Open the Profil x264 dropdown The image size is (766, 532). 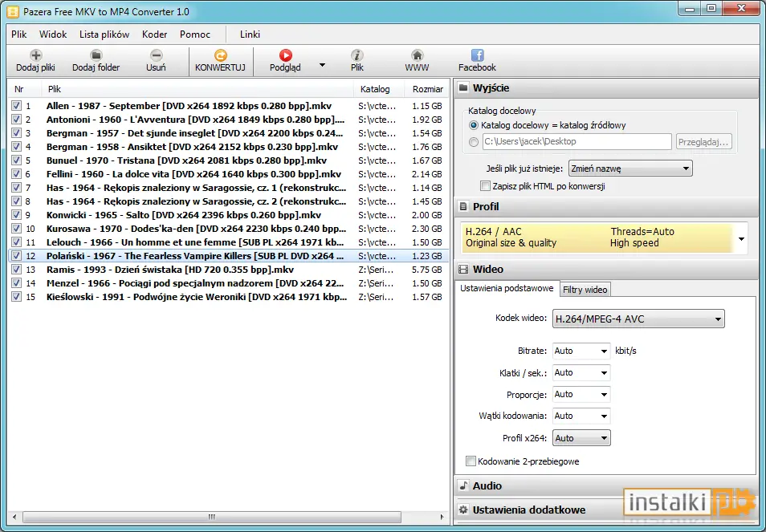pyautogui.click(x=581, y=438)
